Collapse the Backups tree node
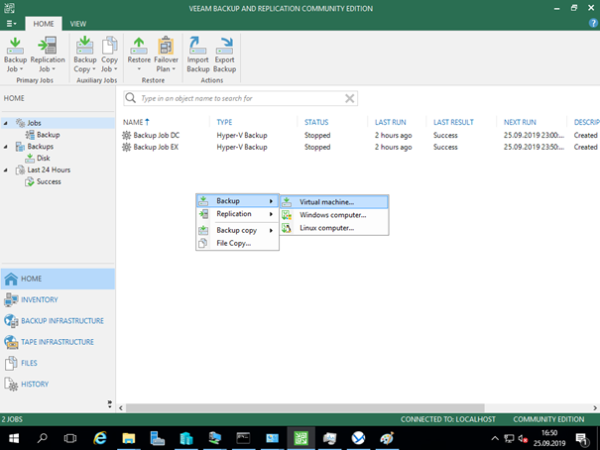This screenshot has width=600, height=450. point(7,146)
